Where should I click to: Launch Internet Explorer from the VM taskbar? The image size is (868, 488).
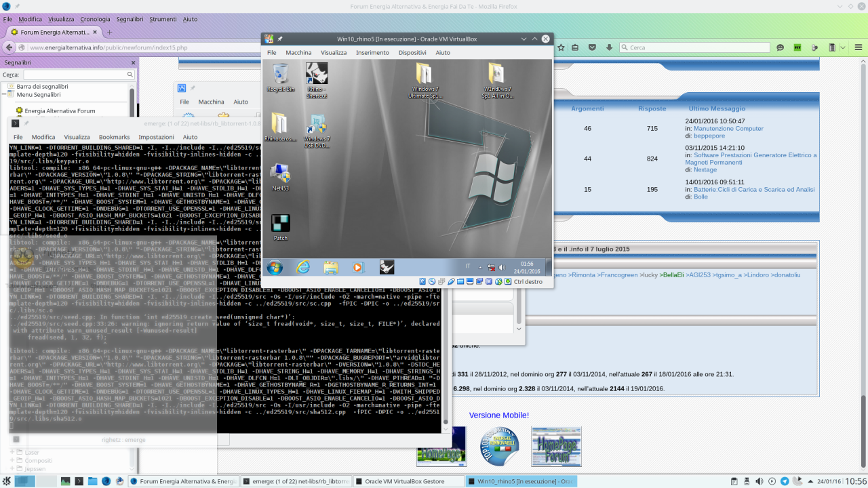303,267
